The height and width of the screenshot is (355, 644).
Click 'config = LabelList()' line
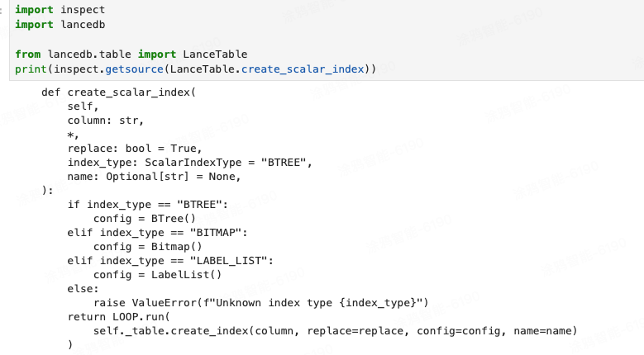pos(157,275)
